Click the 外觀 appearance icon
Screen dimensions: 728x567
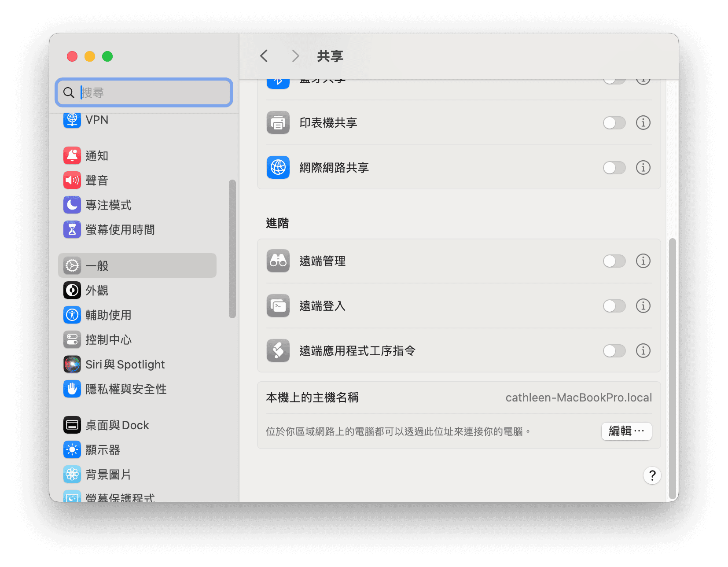pos(72,290)
